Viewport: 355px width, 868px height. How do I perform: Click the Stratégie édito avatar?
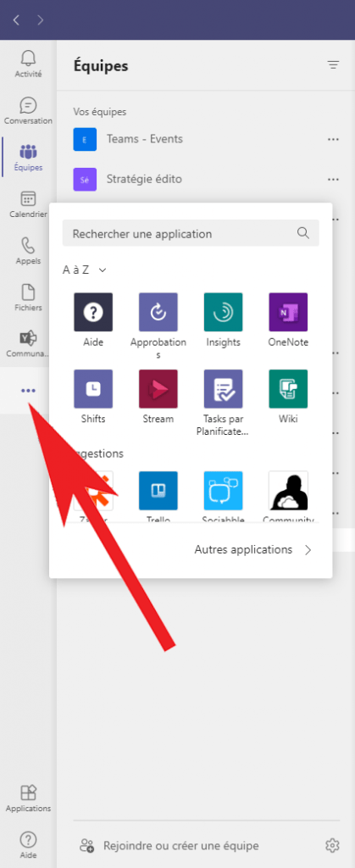pos(85,180)
